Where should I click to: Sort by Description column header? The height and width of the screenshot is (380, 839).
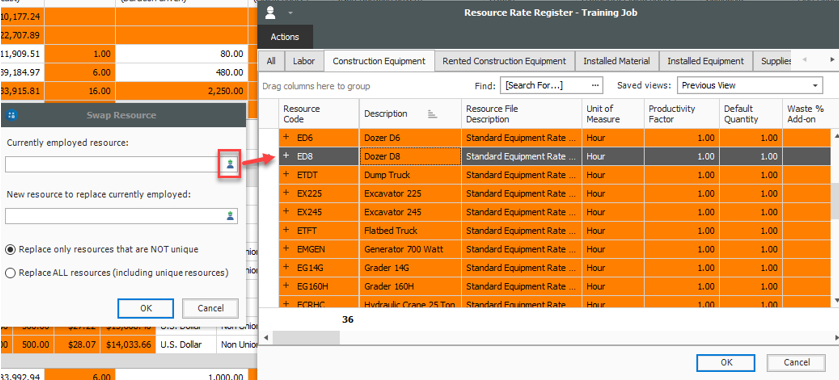(410, 114)
